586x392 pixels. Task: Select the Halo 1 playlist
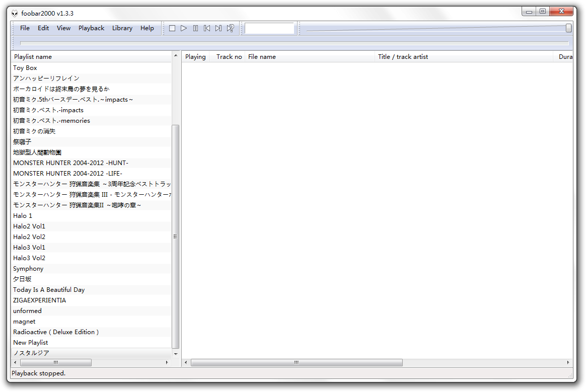pyautogui.click(x=92, y=215)
